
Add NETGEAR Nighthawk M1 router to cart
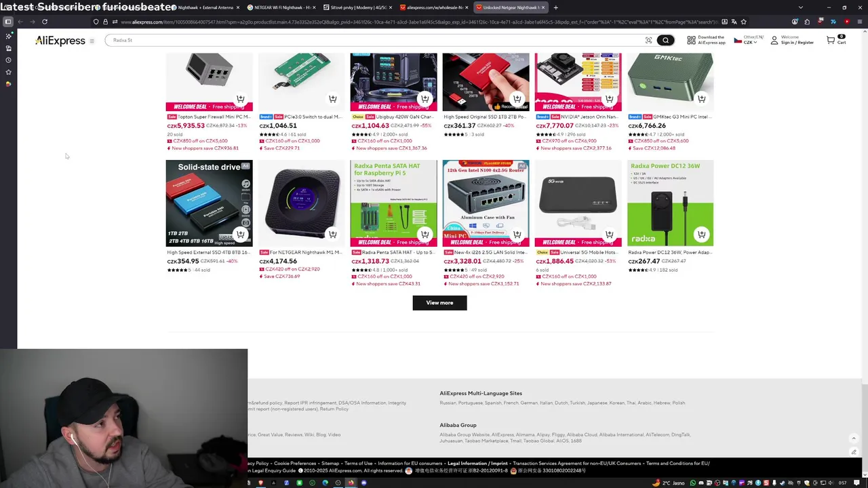pyautogui.click(x=332, y=235)
